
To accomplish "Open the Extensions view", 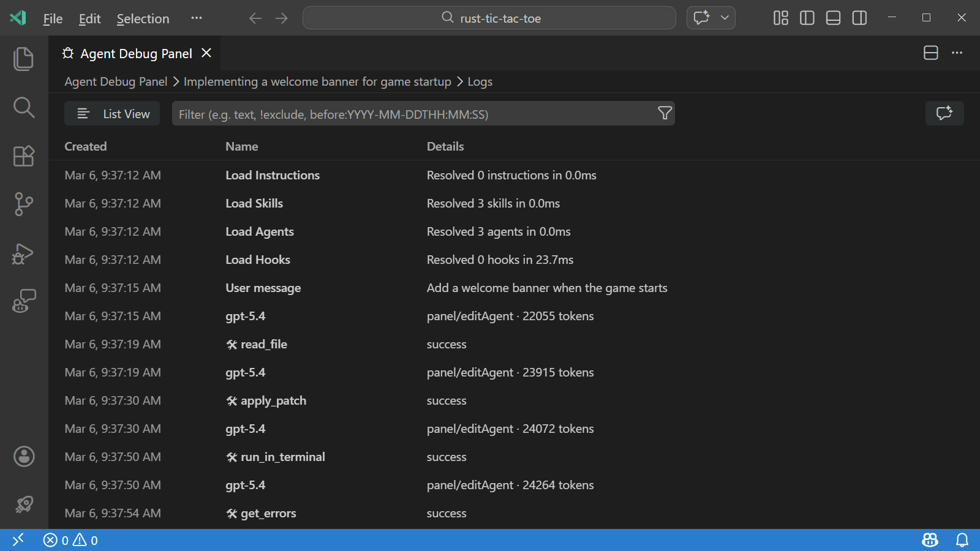I will tap(23, 156).
